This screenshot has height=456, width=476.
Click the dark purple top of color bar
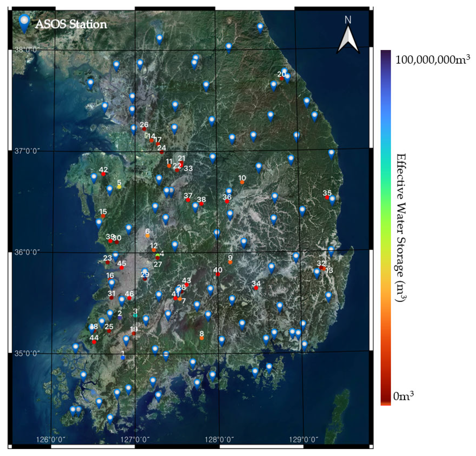(385, 54)
